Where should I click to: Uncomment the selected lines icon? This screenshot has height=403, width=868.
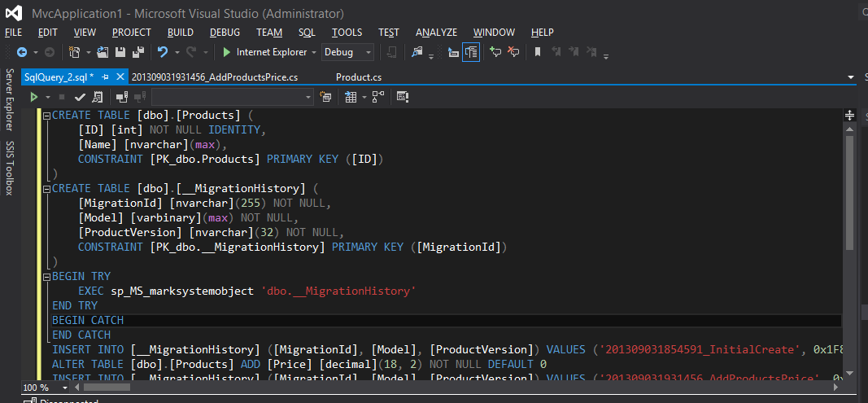[513, 52]
